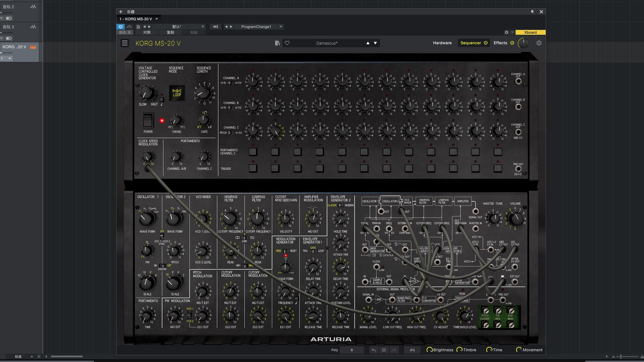Click the 复制 copy button
Viewport: 644px width, 362px height.
click(171, 33)
